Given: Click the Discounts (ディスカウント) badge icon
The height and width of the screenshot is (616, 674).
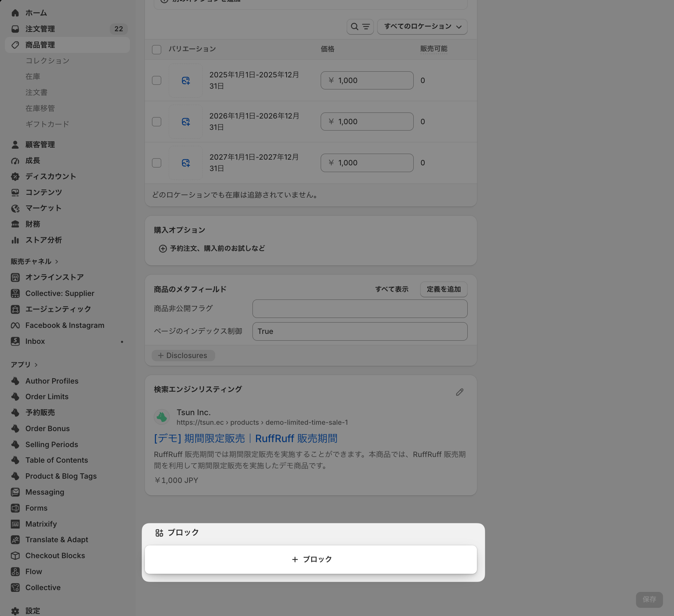Looking at the screenshot, I should pyautogui.click(x=15, y=177).
